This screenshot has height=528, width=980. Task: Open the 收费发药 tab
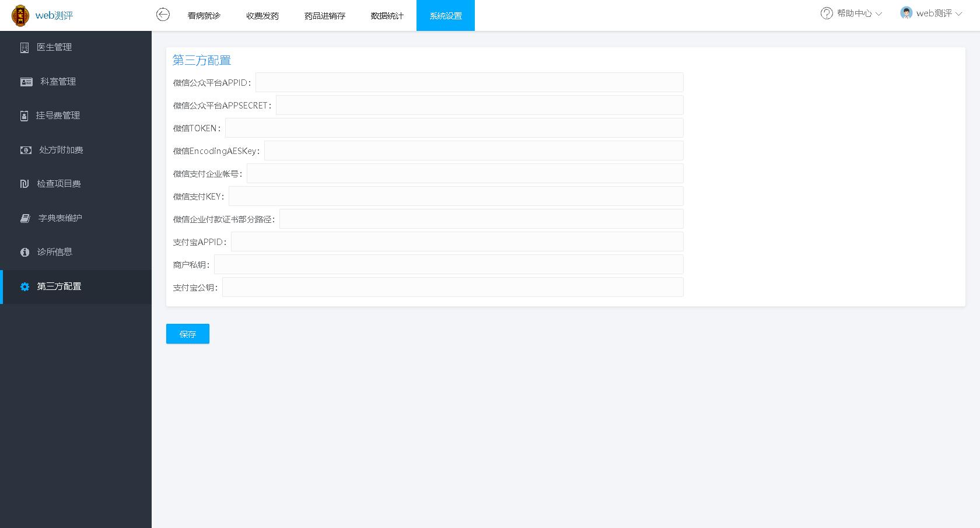click(262, 16)
